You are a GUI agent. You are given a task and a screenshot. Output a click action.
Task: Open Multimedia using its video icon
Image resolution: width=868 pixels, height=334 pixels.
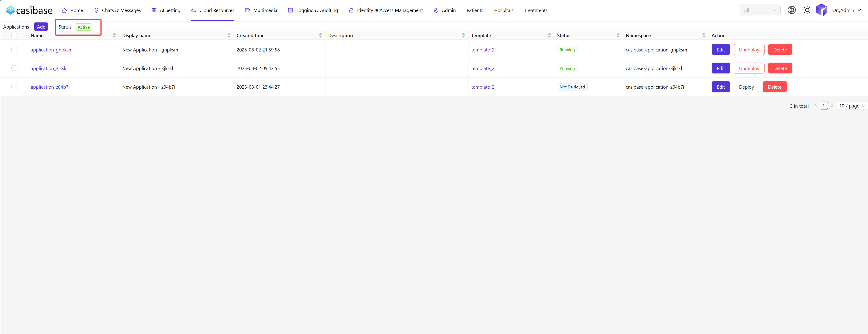coord(248,10)
